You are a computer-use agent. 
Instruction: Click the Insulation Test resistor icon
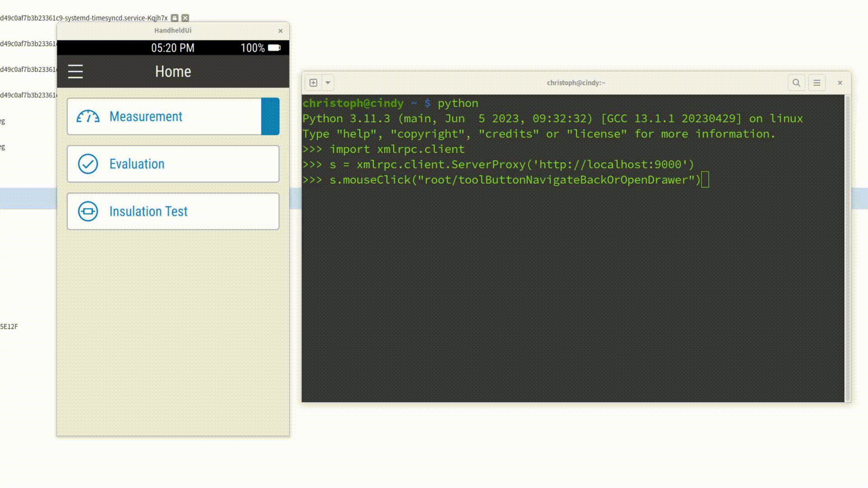coord(88,211)
